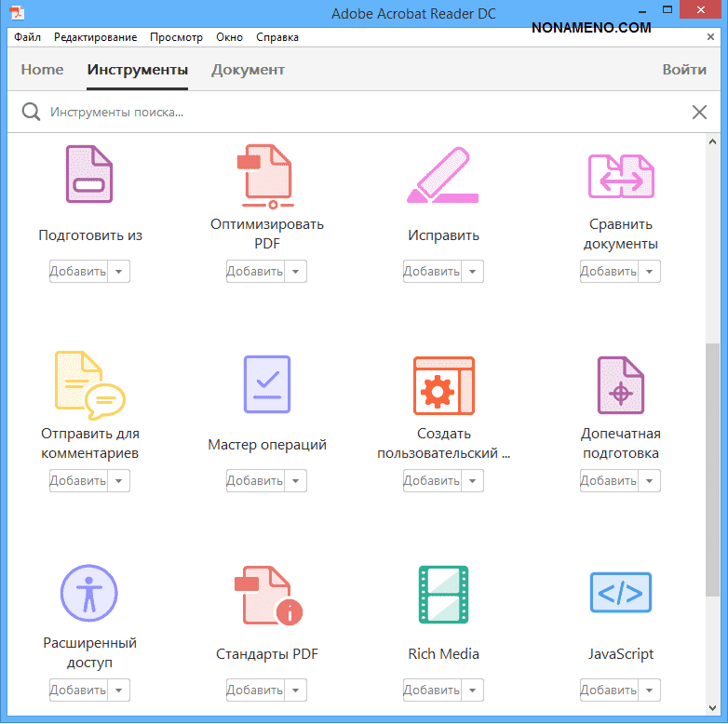Click the vertical scrollbar thumb

click(x=712, y=465)
